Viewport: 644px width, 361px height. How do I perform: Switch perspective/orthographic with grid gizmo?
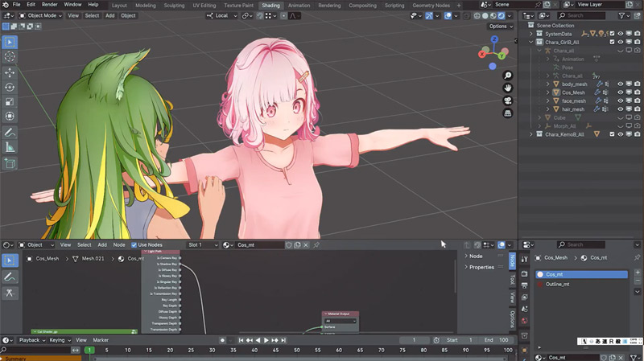coord(508,113)
